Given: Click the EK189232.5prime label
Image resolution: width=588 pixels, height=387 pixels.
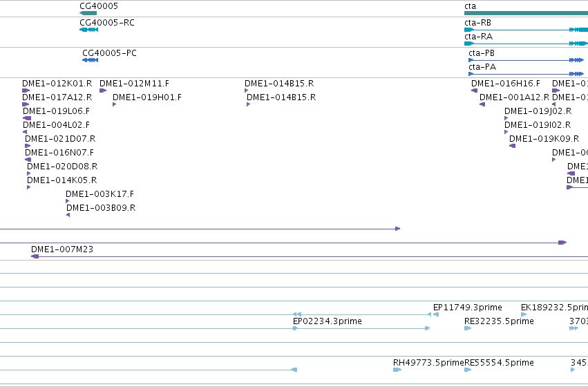Looking at the screenshot, I should pyautogui.click(x=554, y=308).
